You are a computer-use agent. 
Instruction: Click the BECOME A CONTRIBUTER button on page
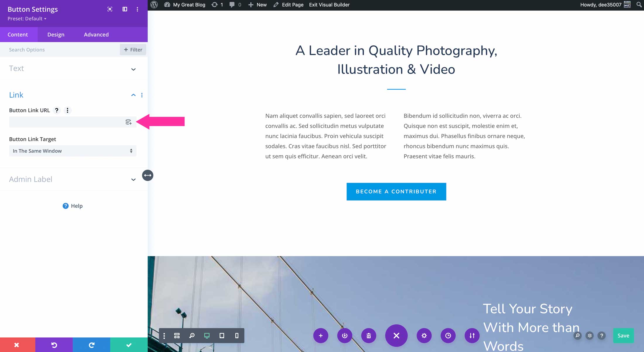[x=396, y=191]
